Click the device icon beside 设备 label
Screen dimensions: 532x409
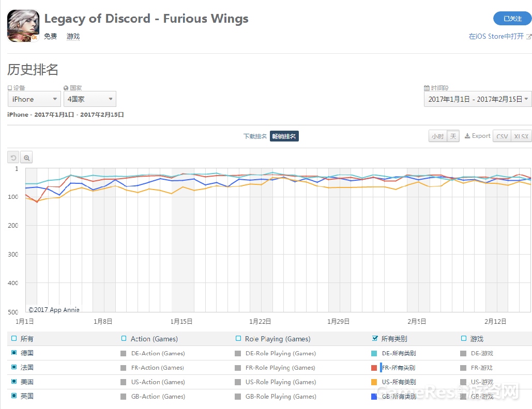[10, 88]
